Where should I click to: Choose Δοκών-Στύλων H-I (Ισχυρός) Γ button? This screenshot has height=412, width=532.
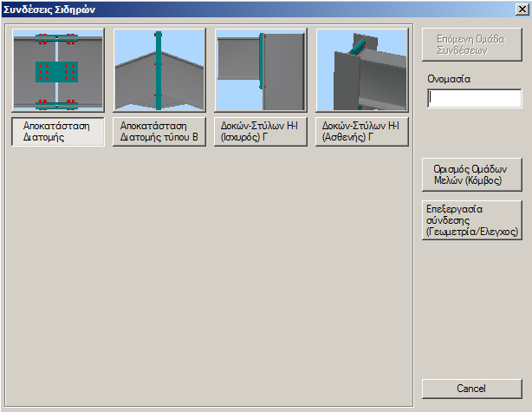click(x=261, y=132)
